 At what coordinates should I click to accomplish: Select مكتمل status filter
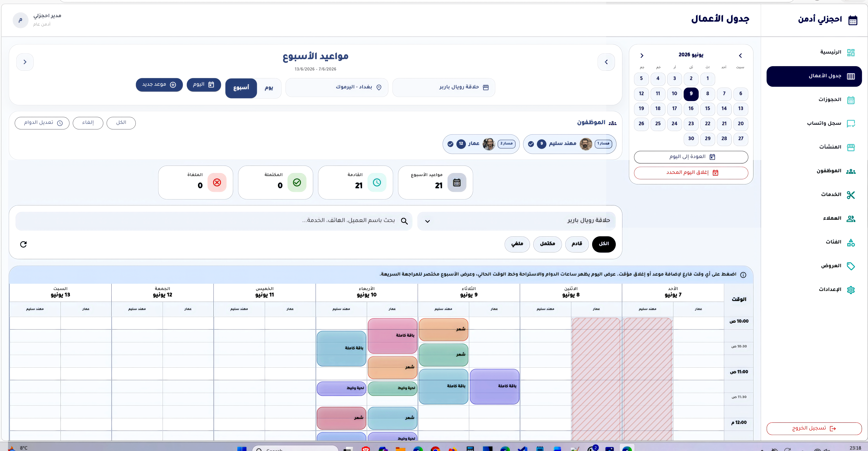548,244
